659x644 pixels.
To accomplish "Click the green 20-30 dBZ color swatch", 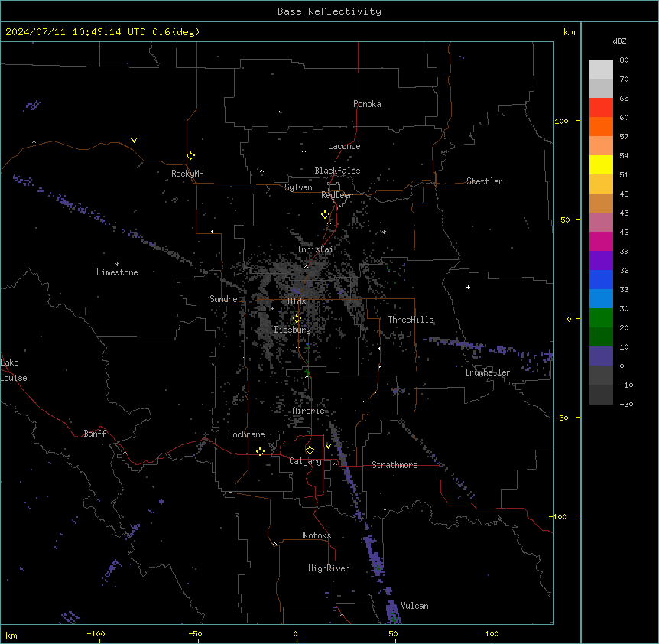I will 601,318.
